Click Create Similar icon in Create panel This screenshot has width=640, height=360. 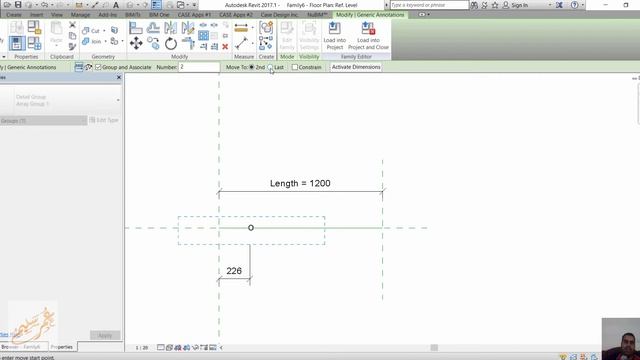(266, 43)
